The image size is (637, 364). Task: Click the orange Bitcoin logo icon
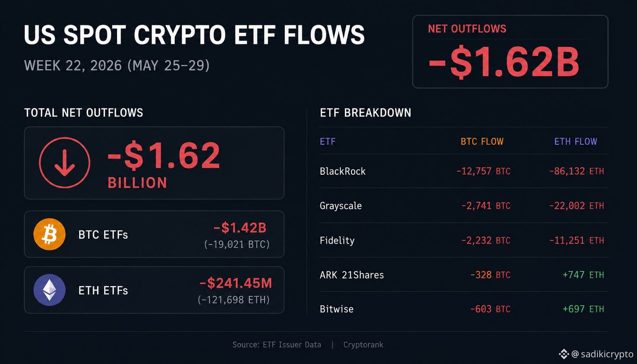(50, 234)
